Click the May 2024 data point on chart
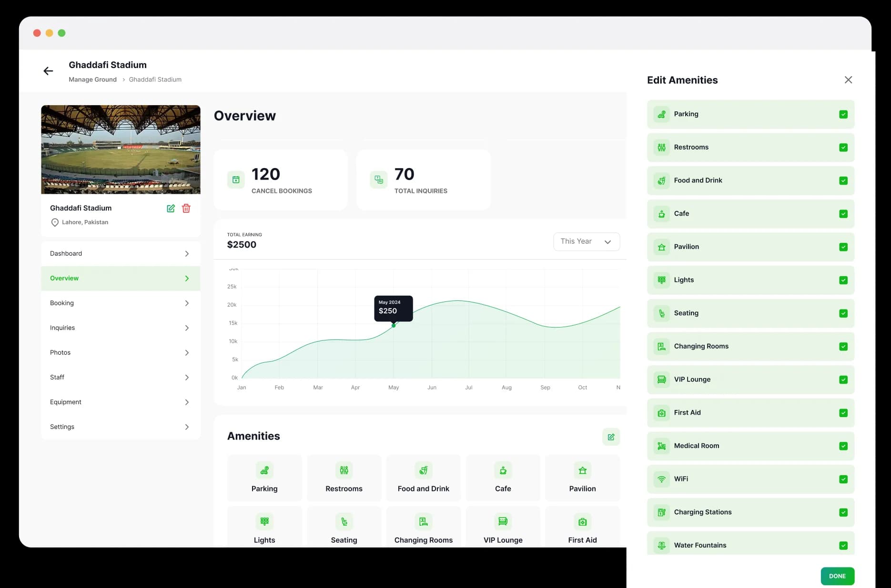 (394, 326)
